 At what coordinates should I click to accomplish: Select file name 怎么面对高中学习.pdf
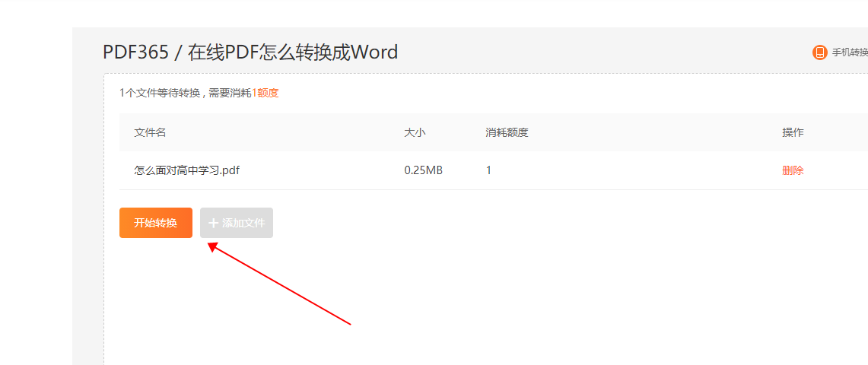[x=186, y=170]
